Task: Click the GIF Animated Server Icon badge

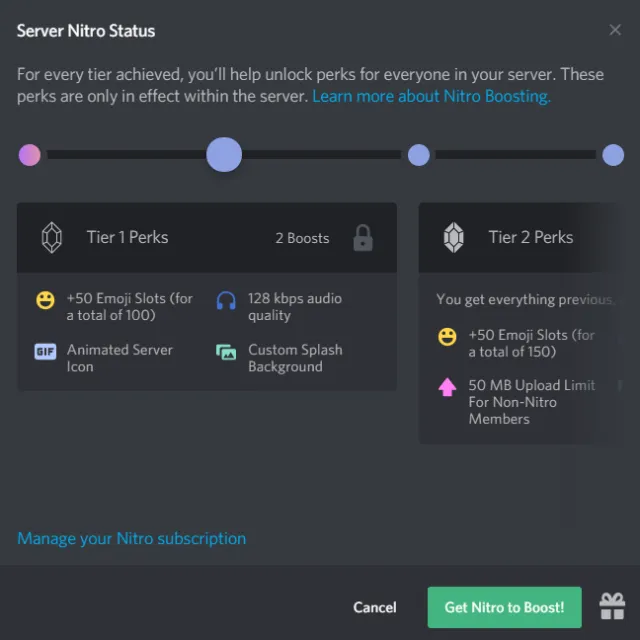Action: (x=45, y=352)
